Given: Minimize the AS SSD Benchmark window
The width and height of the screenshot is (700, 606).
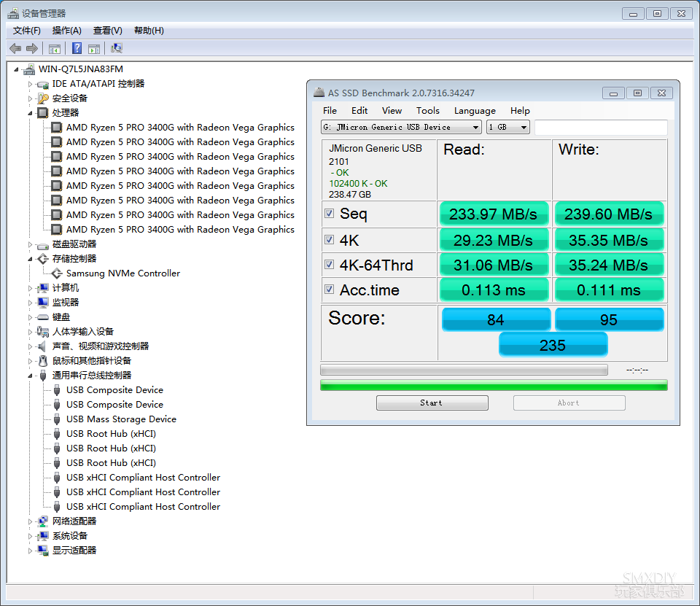Looking at the screenshot, I should [613, 93].
